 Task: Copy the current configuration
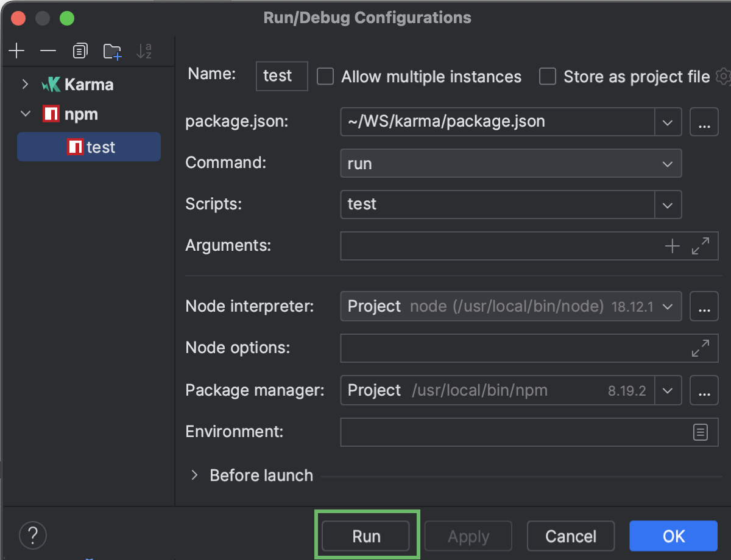coord(80,51)
